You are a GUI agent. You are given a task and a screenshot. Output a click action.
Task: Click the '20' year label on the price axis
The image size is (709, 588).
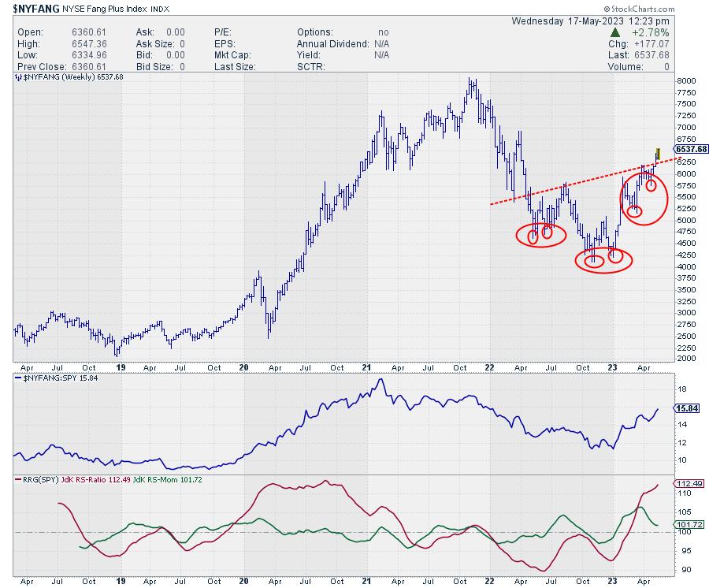(x=243, y=368)
